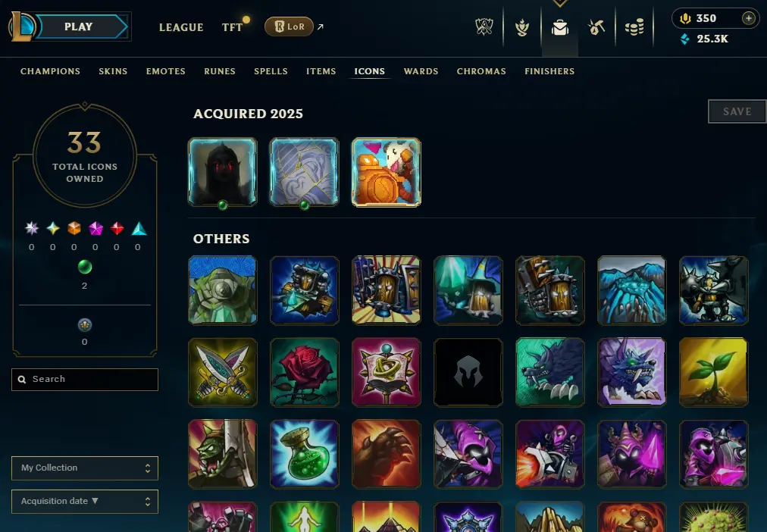767x532 pixels.
Task: Open the Acquisition date sort dropdown
Action: pyautogui.click(x=85, y=501)
